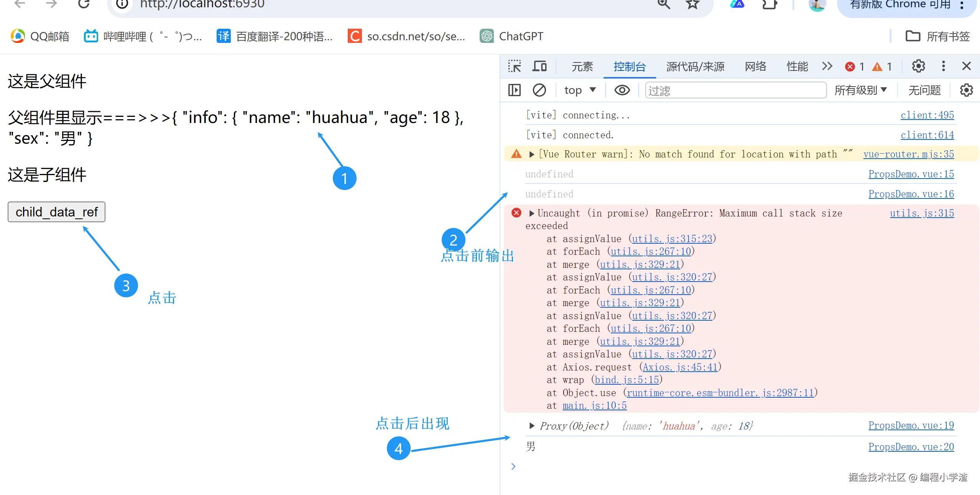
Task: Click the child_data_ref button
Action: click(x=56, y=212)
